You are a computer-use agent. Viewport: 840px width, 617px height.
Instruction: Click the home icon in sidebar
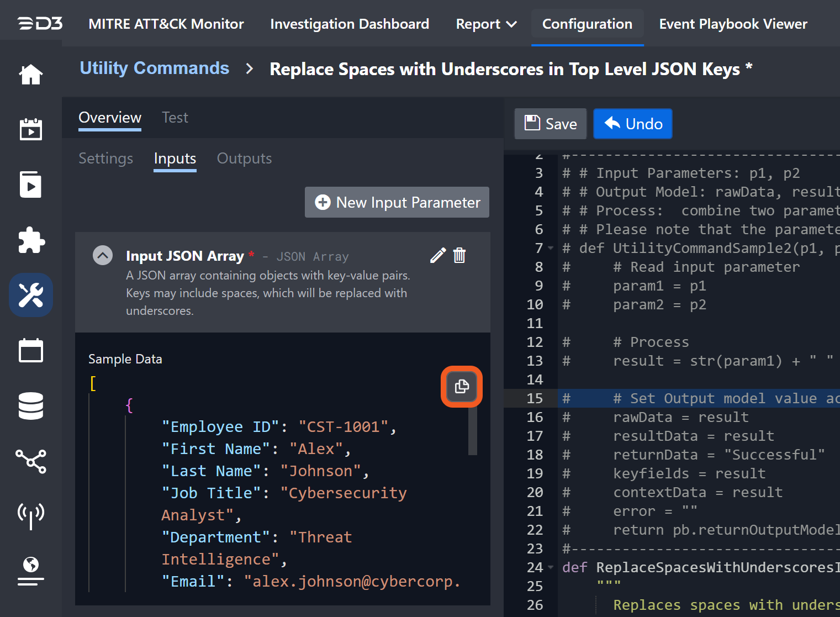31,75
